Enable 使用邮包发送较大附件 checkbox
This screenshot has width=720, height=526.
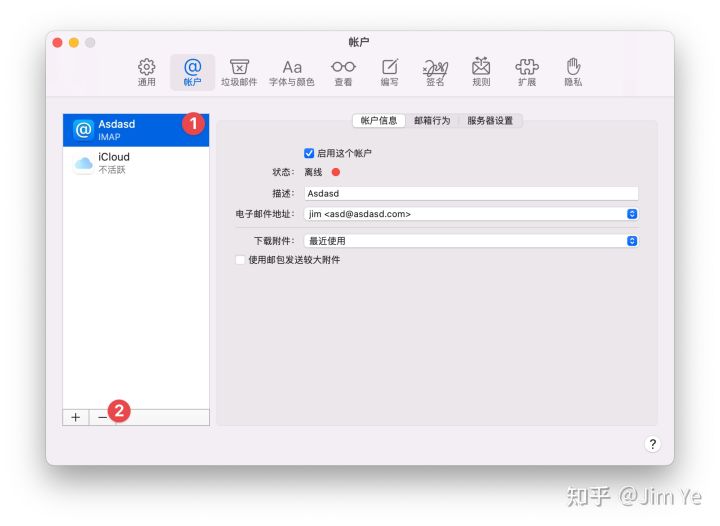tap(240, 260)
